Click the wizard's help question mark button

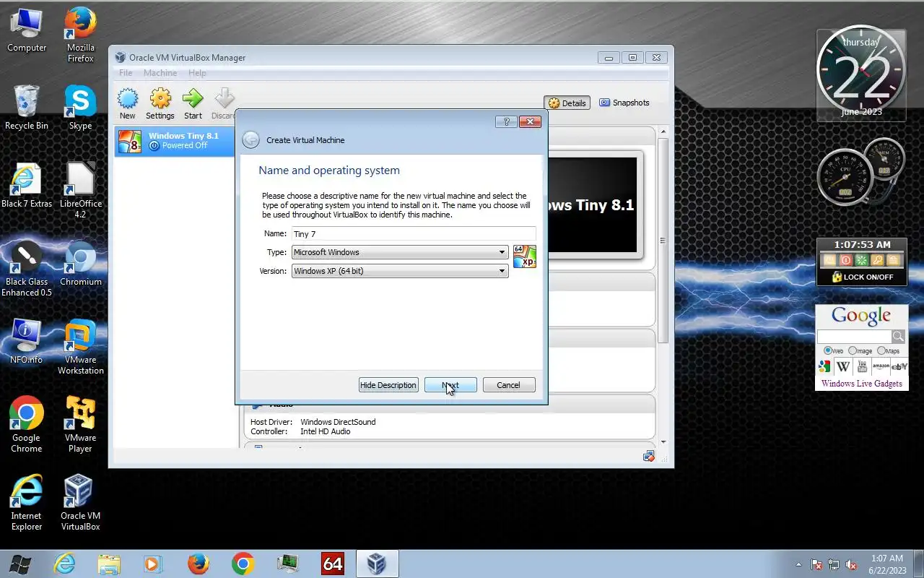point(506,121)
